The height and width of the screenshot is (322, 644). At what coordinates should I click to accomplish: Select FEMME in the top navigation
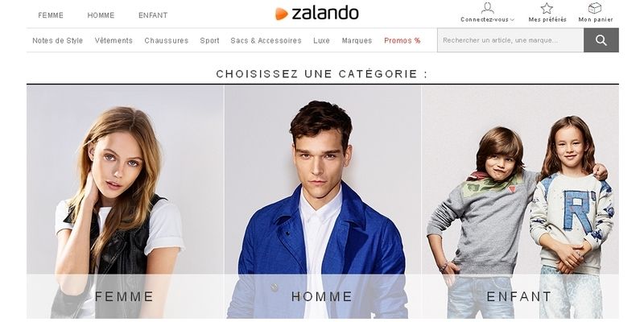click(51, 15)
